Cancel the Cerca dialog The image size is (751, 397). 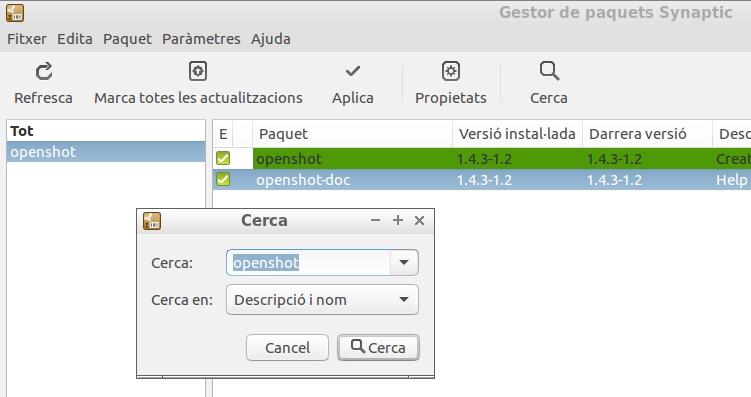[x=287, y=348]
